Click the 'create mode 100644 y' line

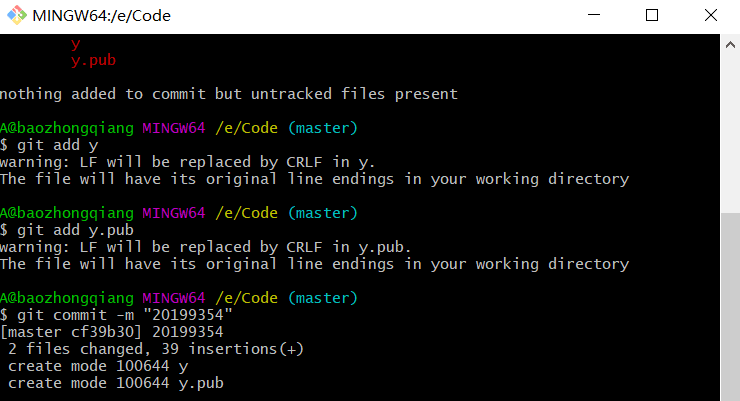pos(98,366)
